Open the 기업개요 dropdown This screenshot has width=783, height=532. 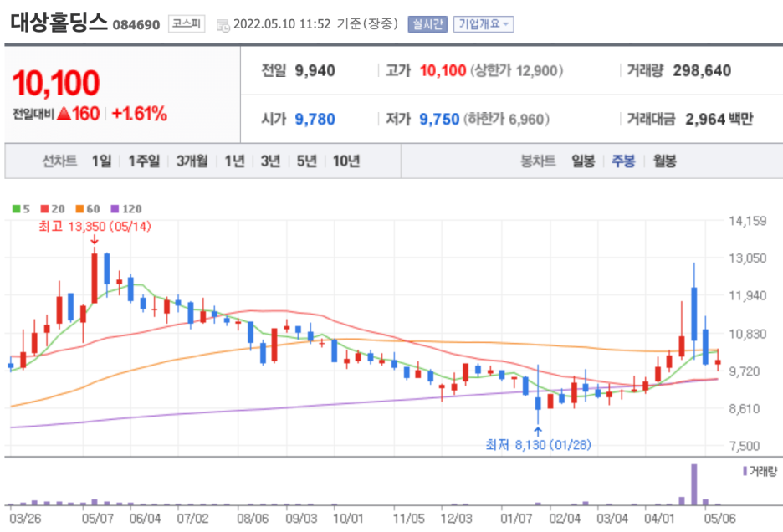[484, 24]
